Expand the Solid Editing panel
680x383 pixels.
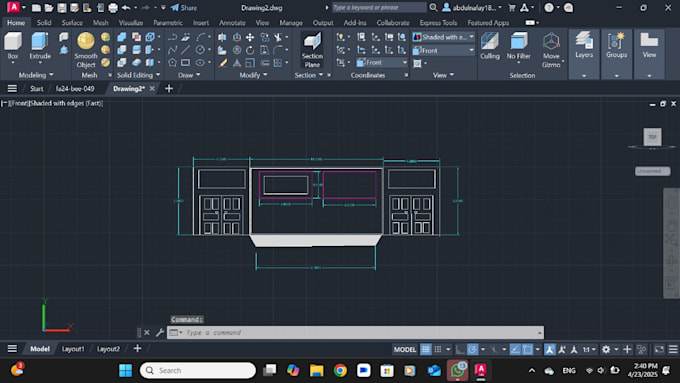coord(138,75)
